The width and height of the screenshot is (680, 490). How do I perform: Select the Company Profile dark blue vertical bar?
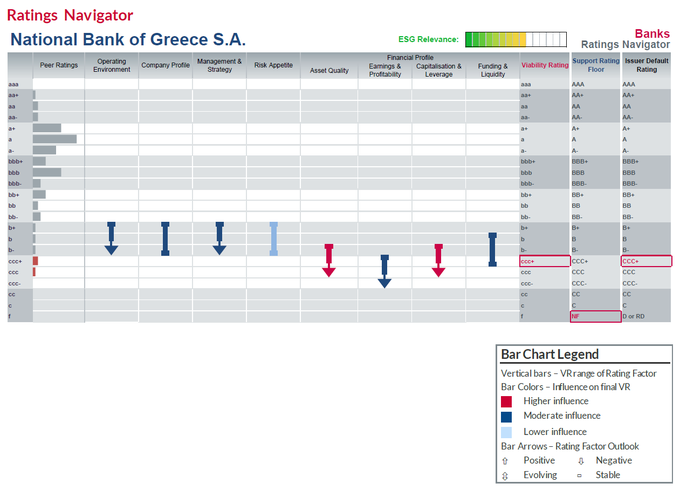tap(165, 238)
